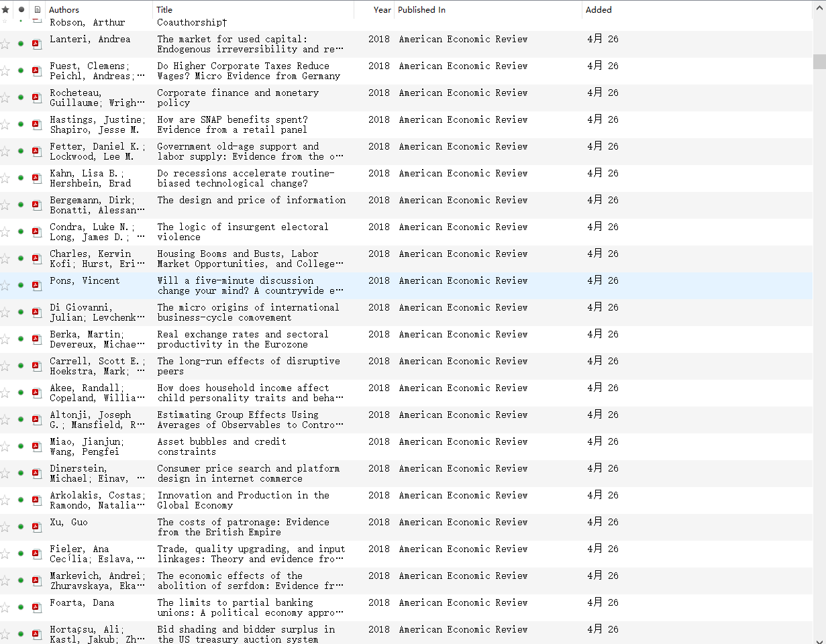Select "Real exchange rates and sectoral productivity" title
Image resolution: width=826 pixels, height=644 pixels.
(243, 339)
